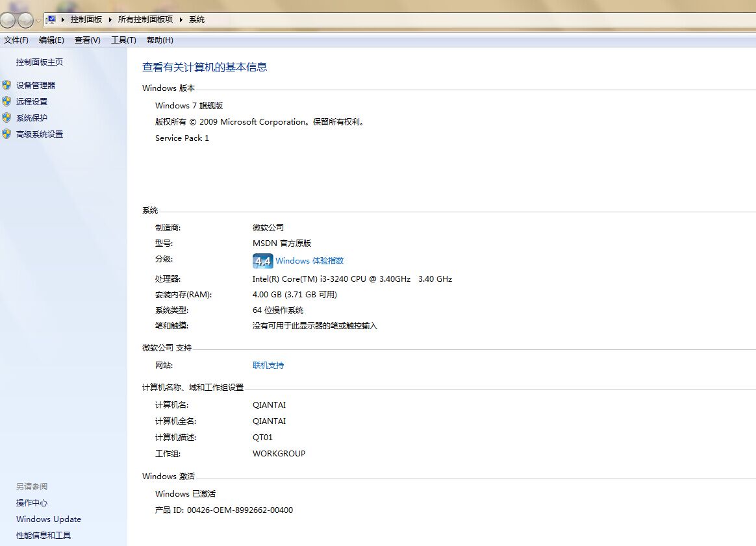Expand the breadcrumb arrow before 系统
This screenshot has height=546, width=756.
coord(181,19)
